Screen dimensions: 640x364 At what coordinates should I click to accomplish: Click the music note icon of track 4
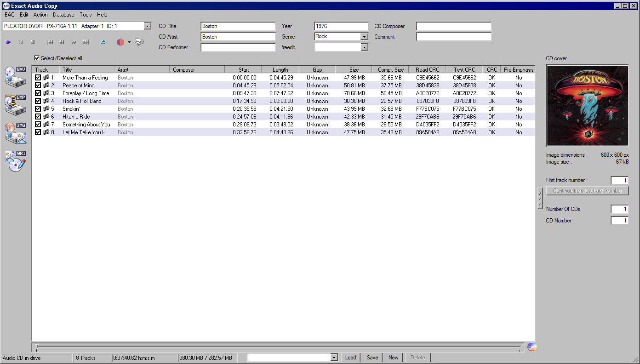pyautogui.click(x=46, y=101)
